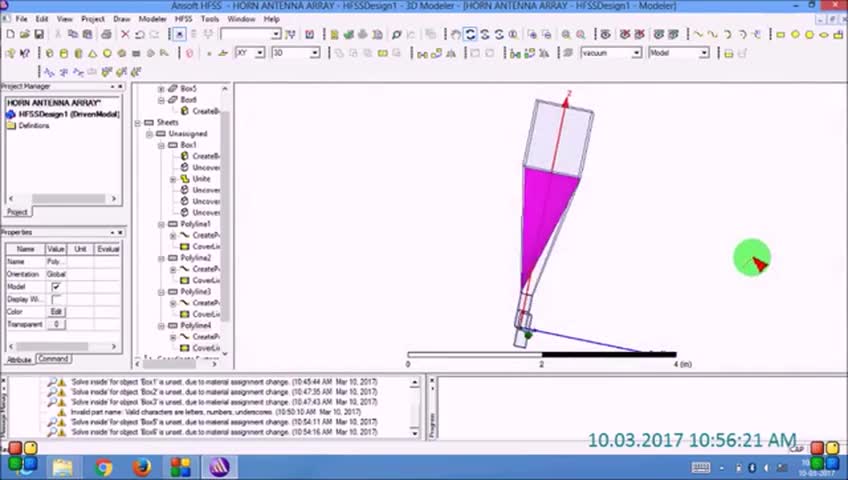Viewport: 848px width, 480px height.
Task: Collapse the Polyline1 tree node
Action: coord(161,224)
